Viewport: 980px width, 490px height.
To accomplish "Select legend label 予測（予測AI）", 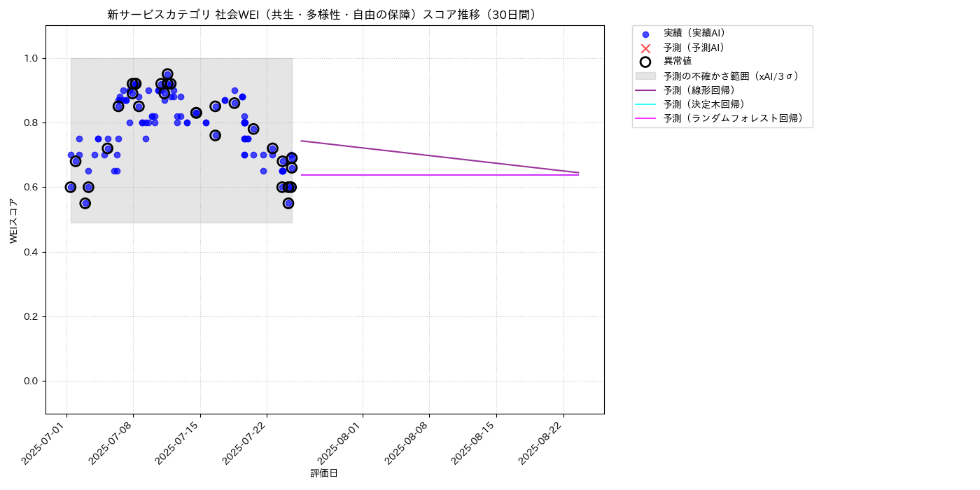I will point(694,48).
